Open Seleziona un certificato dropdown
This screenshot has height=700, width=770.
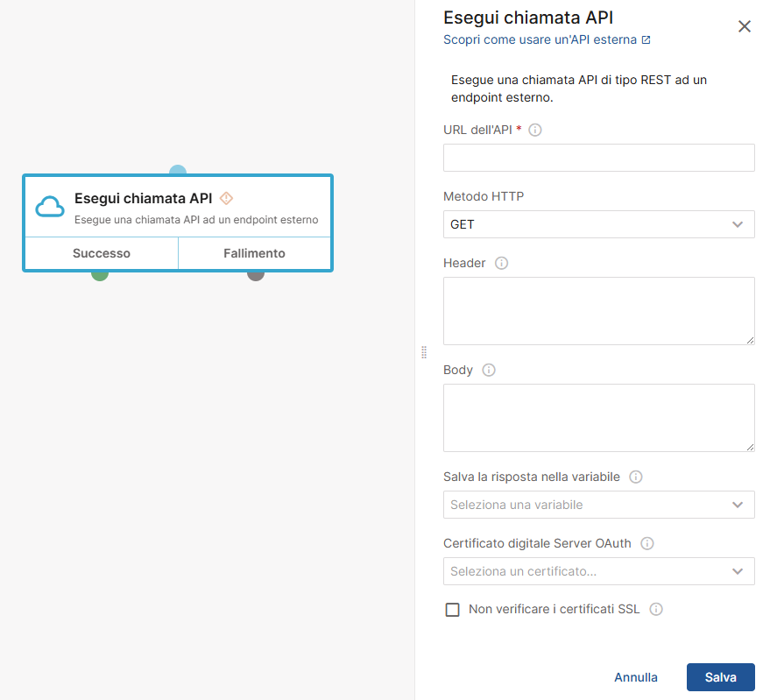[x=598, y=571]
